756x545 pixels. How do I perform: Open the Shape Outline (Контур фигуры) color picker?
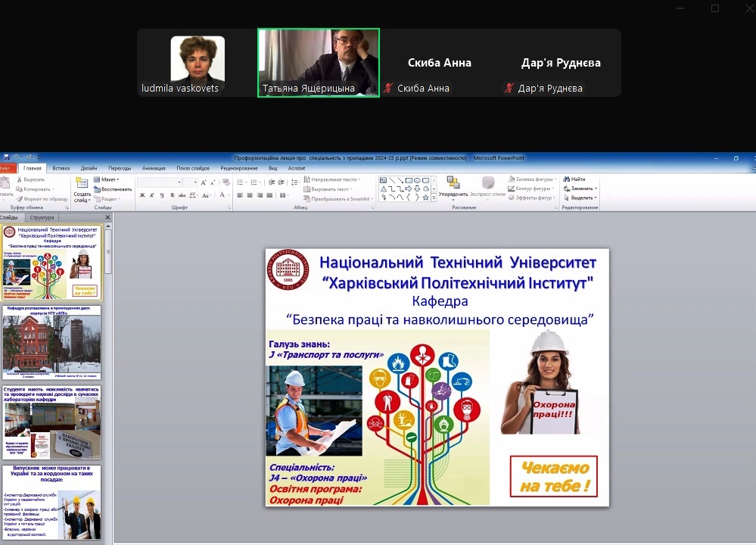click(x=531, y=188)
